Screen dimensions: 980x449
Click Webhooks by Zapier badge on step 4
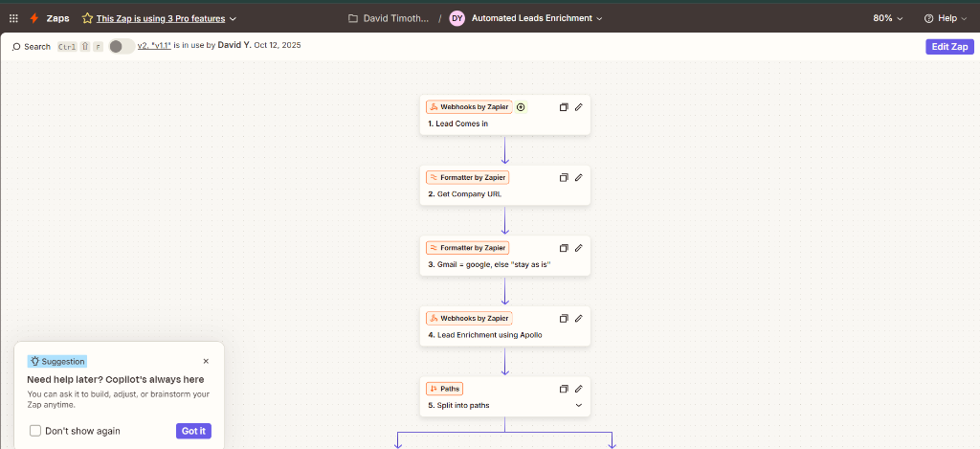pos(469,318)
